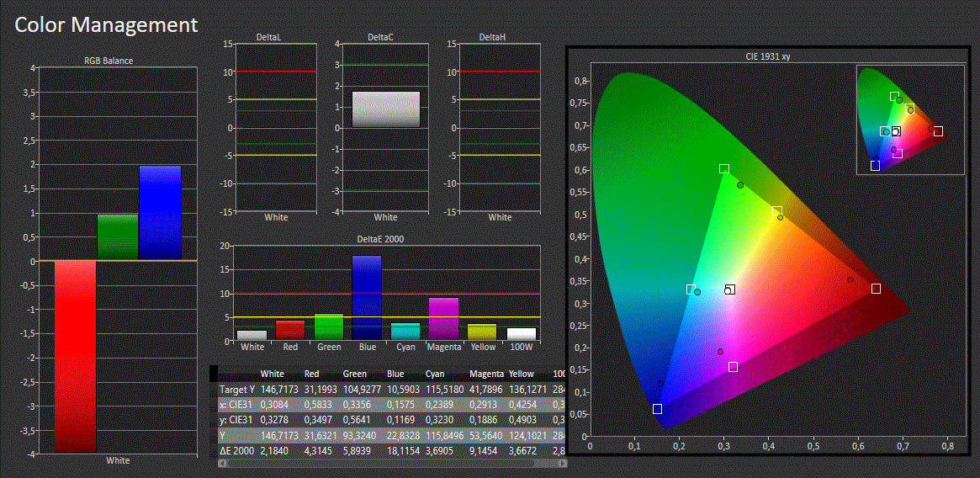The height and width of the screenshot is (478, 980).
Task: Select the White bar in DeltaE 2000 chart
Action: pyautogui.click(x=251, y=335)
